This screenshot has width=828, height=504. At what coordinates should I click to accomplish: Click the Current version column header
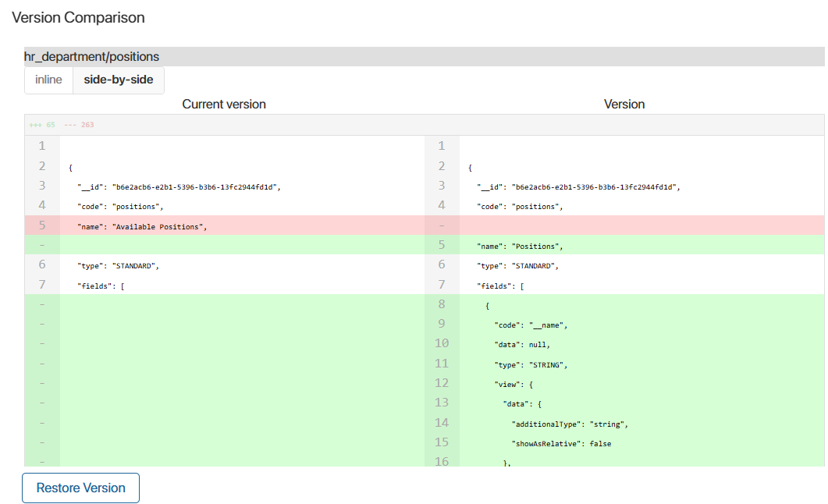tap(224, 104)
